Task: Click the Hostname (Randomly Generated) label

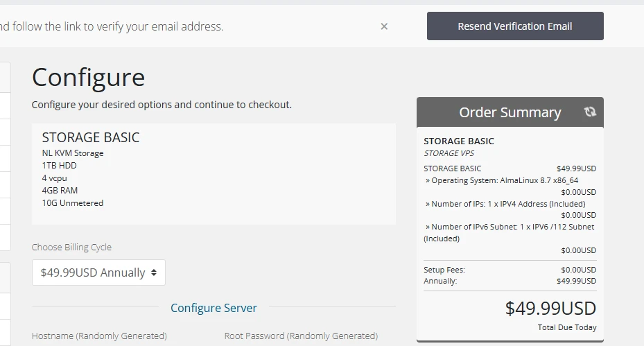Action: [99, 336]
